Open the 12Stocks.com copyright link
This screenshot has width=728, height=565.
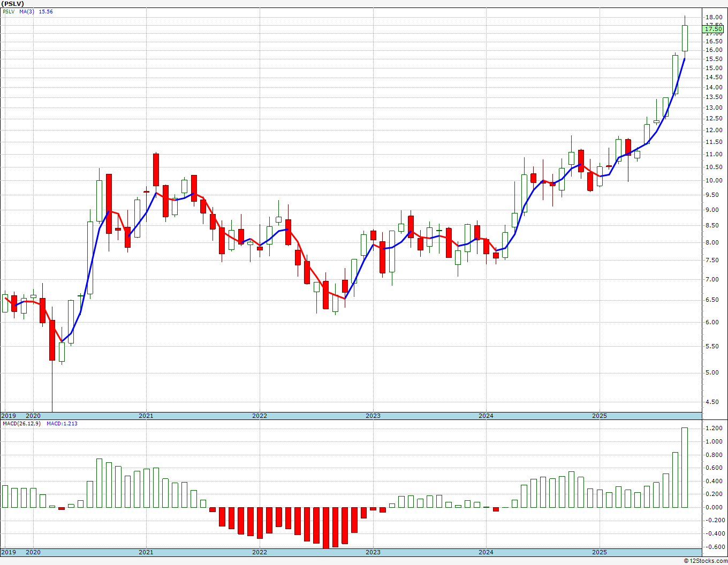tap(706, 561)
